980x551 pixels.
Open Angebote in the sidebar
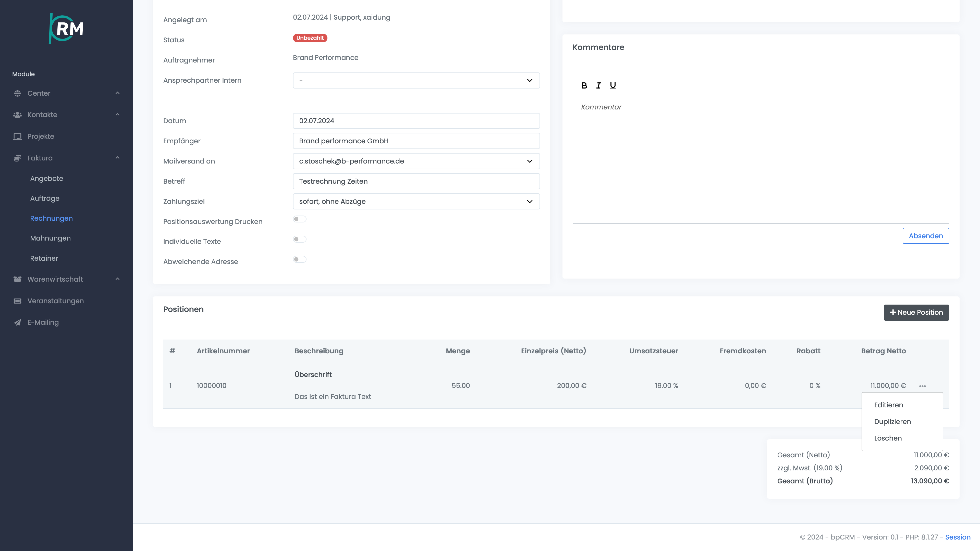tap(47, 179)
